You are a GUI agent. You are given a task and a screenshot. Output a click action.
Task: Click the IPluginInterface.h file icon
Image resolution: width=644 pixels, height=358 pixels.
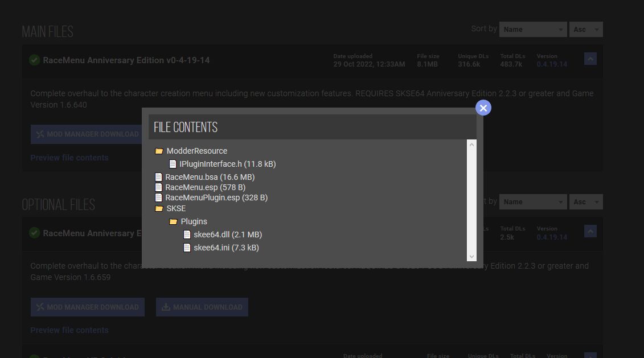point(173,164)
